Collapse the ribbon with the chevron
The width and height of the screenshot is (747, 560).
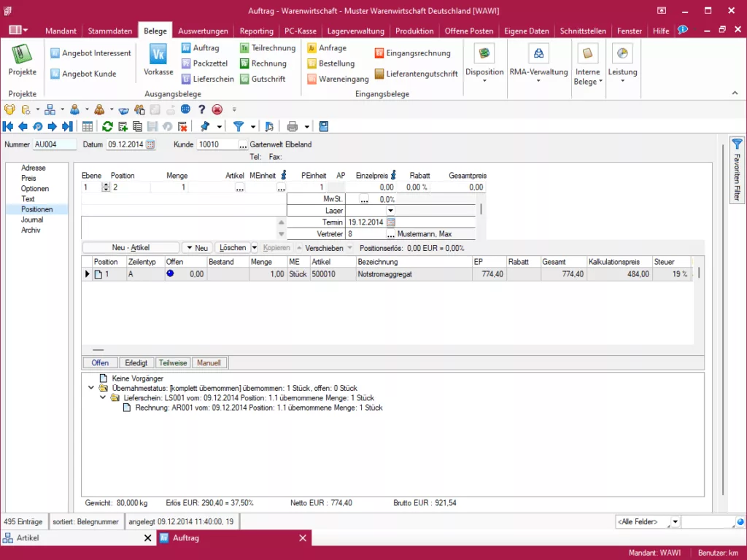(735, 93)
